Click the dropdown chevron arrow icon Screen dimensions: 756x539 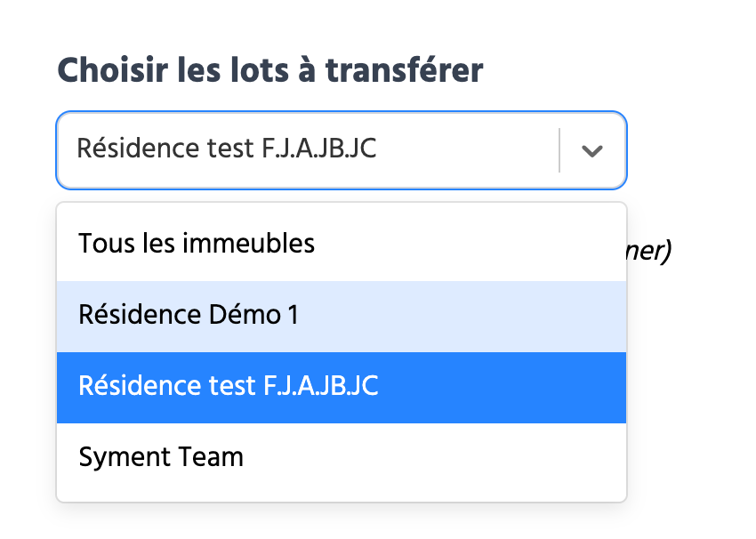pos(592,151)
